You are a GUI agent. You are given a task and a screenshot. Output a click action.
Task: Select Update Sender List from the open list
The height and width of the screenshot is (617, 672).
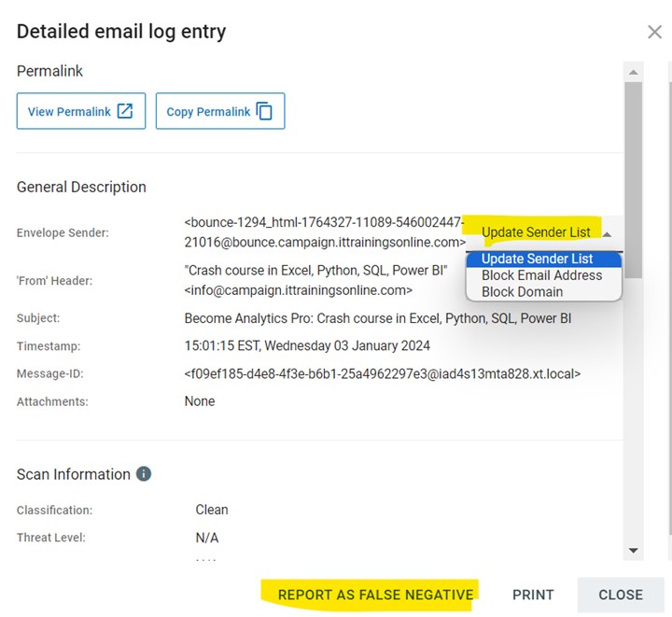coord(538,259)
